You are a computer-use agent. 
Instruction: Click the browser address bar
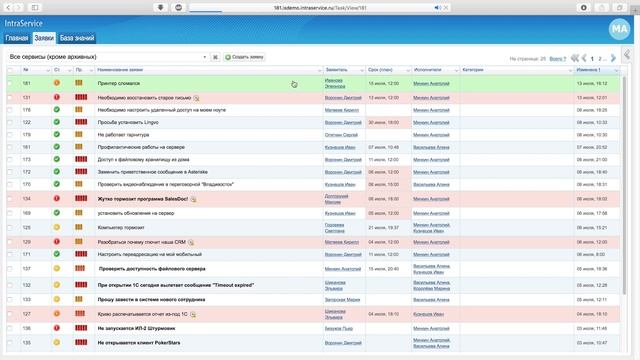click(320, 7)
